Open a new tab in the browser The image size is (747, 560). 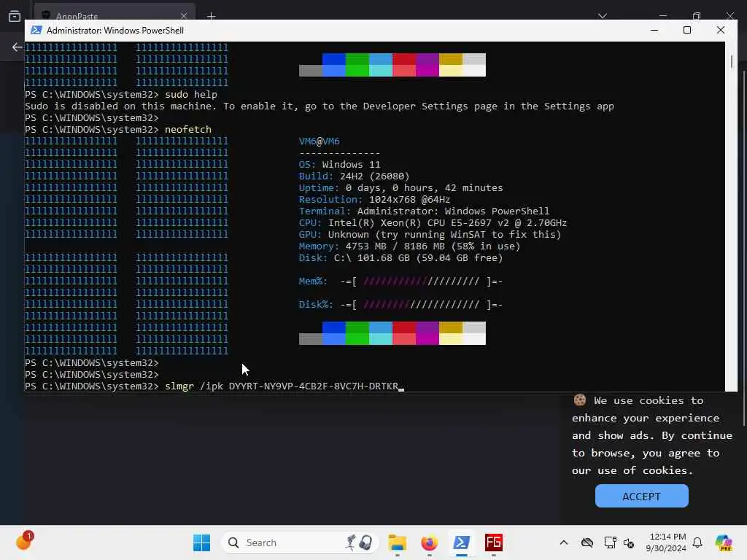pyautogui.click(x=211, y=16)
